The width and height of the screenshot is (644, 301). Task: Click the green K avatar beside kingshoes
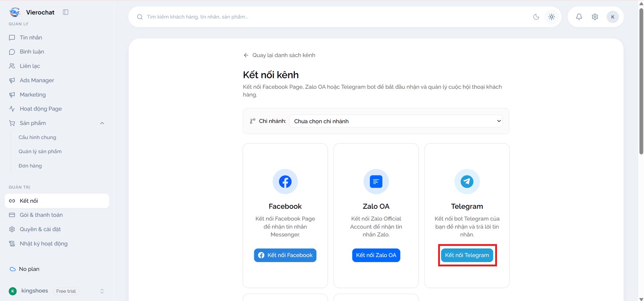(13, 291)
